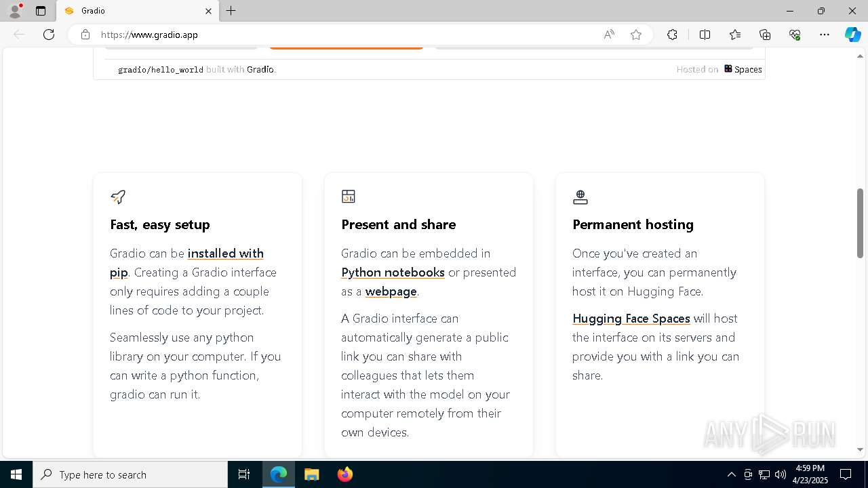Viewport: 868px width, 488px height.
Task: Visit the Hugging Face Spaces link
Action: pos(631,319)
